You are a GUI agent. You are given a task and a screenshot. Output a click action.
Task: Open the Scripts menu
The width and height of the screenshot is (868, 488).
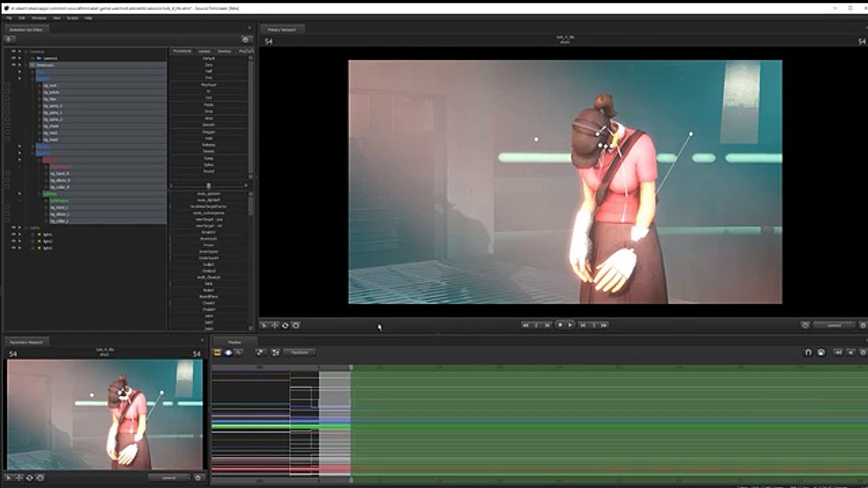point(72,18)
